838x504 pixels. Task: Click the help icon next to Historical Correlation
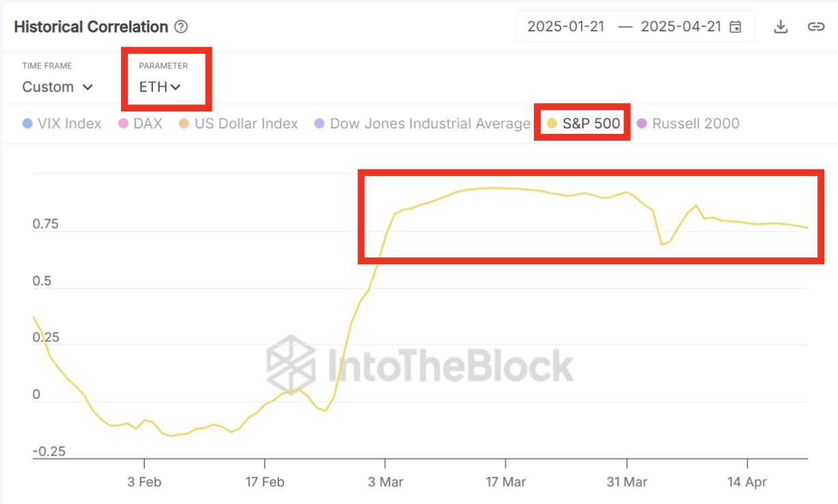point(180,27)
